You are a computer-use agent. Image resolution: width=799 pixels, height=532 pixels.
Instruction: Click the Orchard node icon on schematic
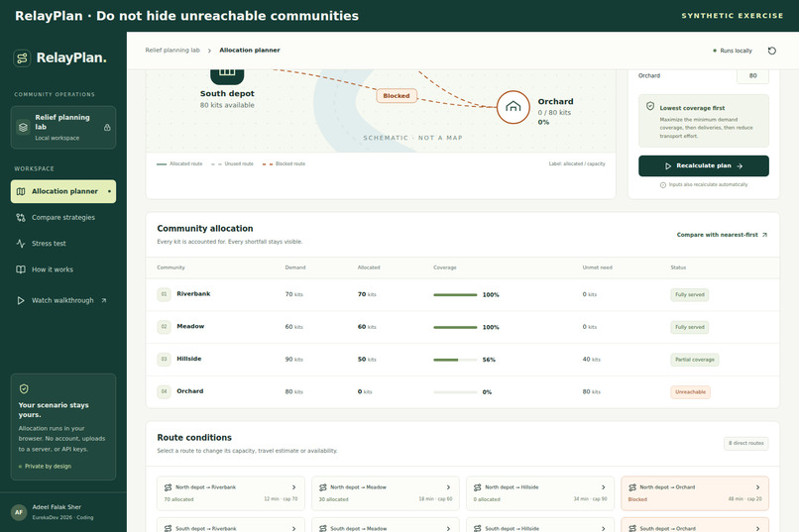[x=514, y=107]
